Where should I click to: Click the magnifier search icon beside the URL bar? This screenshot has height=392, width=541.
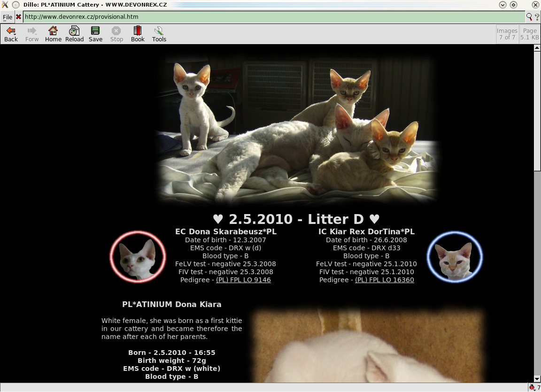tap(529, 16)
